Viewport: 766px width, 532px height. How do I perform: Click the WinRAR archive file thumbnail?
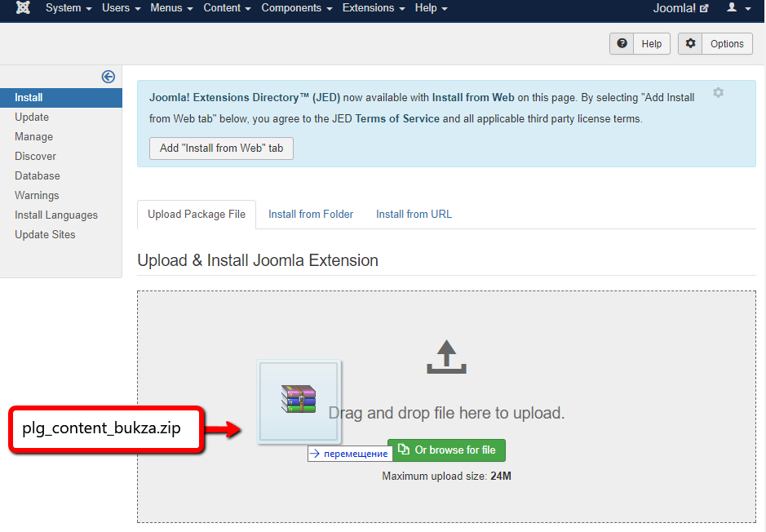coord(299,401)
